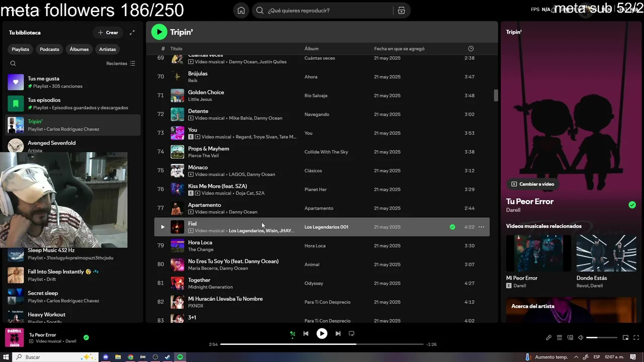Open the mini player

625,338
